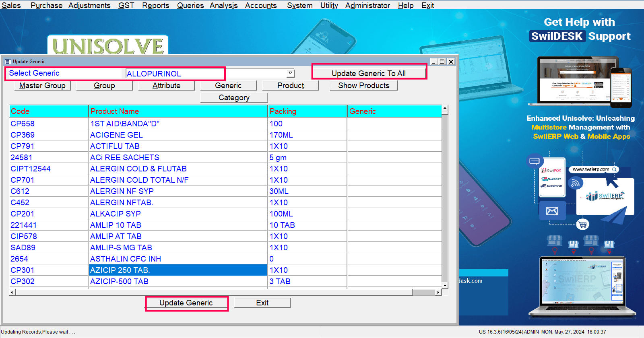Screen dimensions: 644x338
Task: Click the packing cell 5 gm
Action: [x=308, y=157]
